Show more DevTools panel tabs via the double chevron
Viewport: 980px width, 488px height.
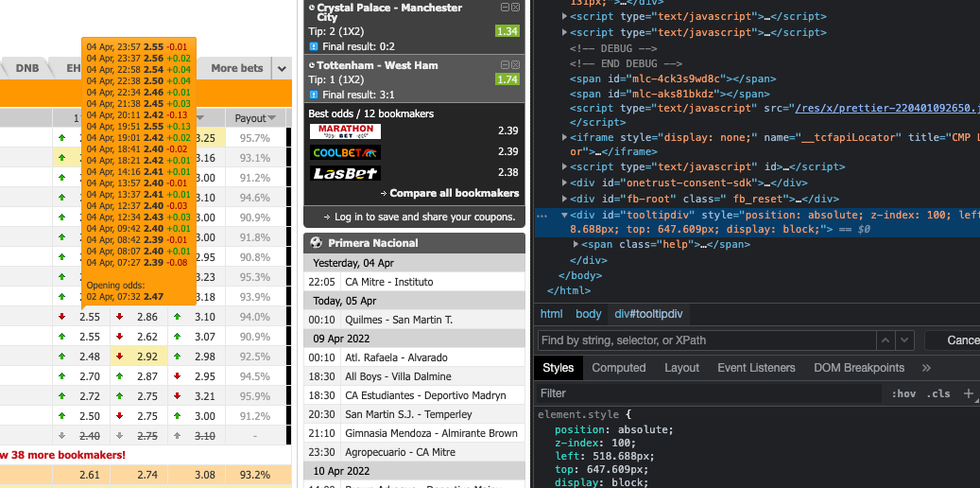(x=926, y=368)
